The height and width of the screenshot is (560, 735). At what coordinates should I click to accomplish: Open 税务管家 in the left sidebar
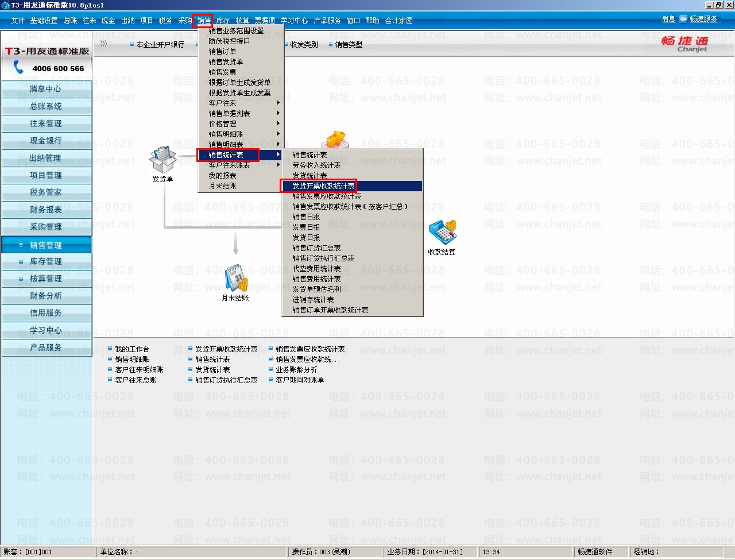pos(46,192)
